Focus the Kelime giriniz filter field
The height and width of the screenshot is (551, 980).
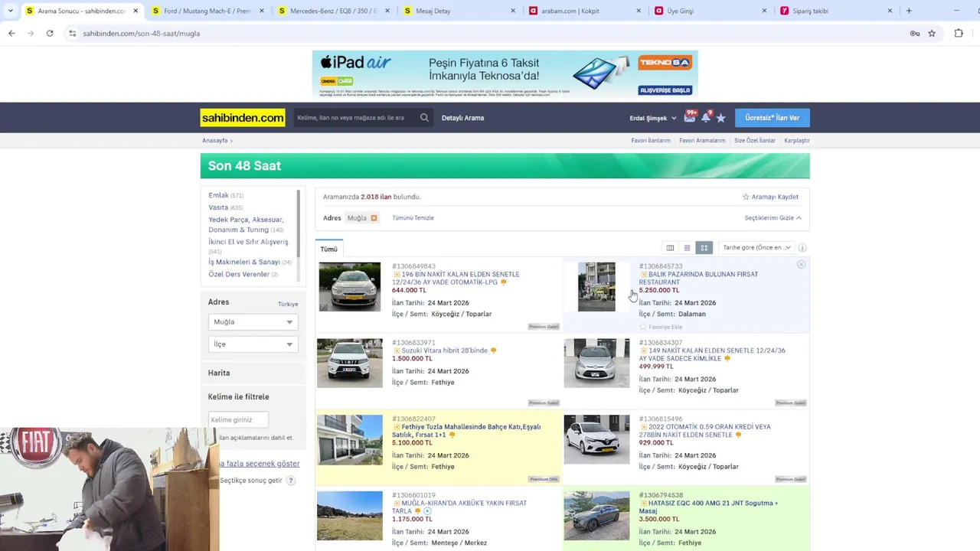coord(238,419)
